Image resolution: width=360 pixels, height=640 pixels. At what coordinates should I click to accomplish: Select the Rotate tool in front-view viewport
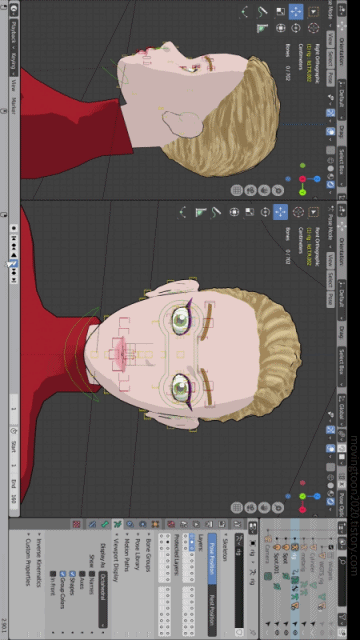tap(265, 212)
